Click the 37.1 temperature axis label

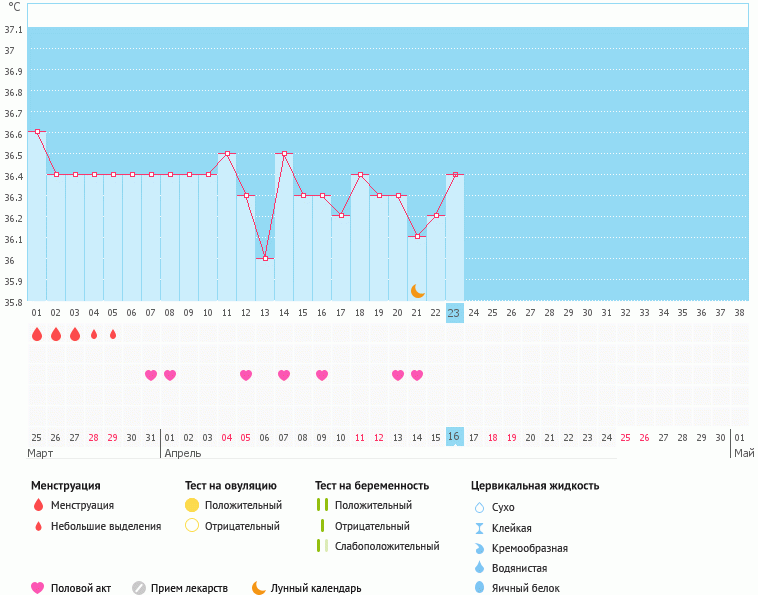click(14, 29)
